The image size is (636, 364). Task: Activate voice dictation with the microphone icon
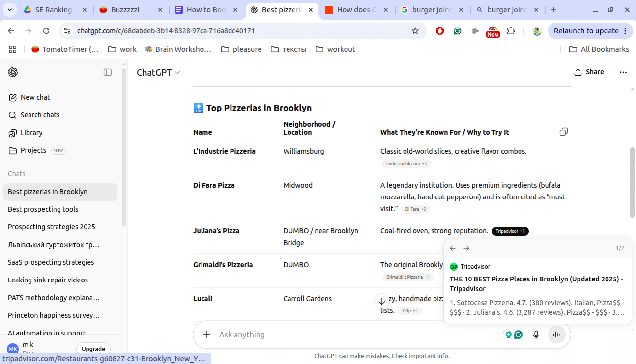[536, 335]
